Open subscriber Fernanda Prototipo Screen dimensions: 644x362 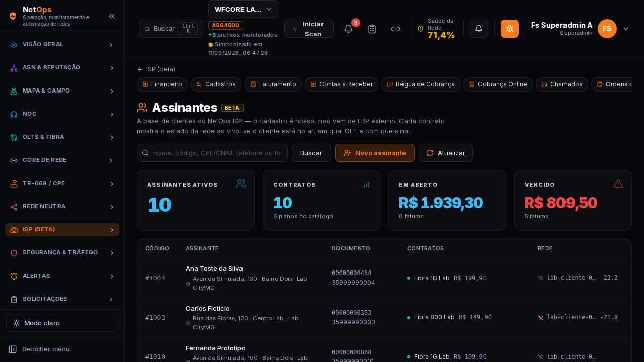point(215,348)
